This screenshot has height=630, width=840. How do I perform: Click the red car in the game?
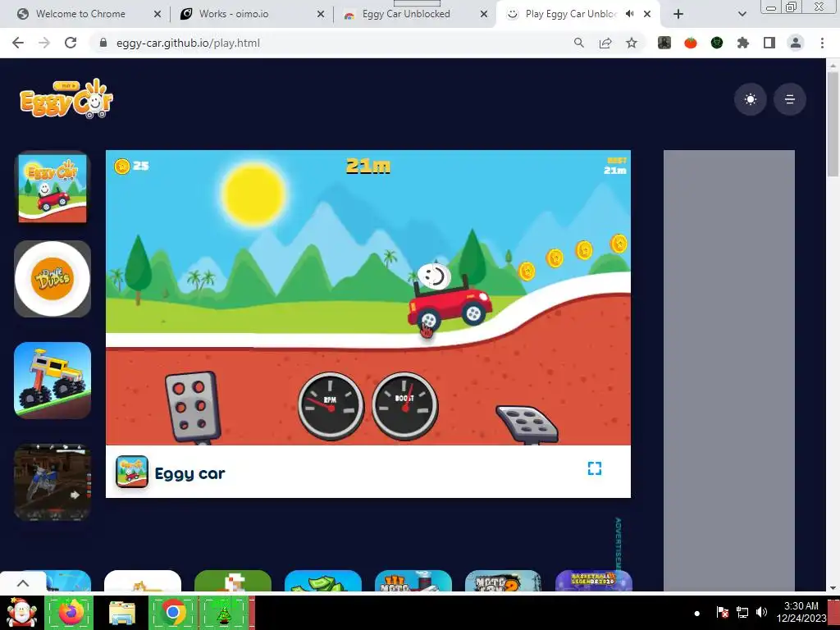tap(449, 306)
